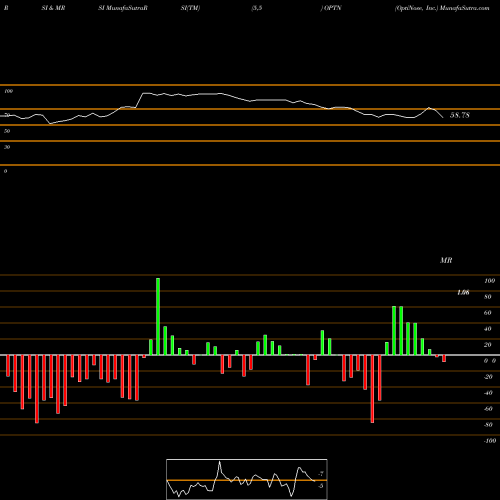Click the MR axis label -80 at right
This screenshot has width=500, height=500.
(x=488, y=425)
